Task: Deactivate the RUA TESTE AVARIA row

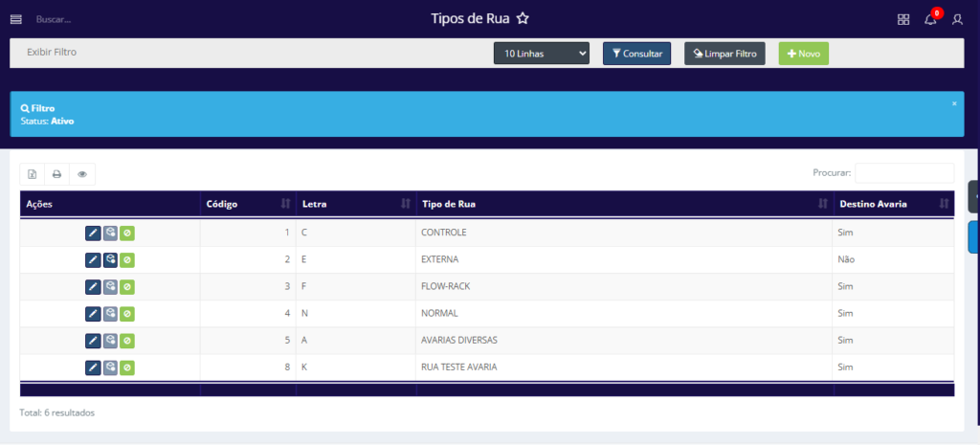Action: tap(127, 367)
